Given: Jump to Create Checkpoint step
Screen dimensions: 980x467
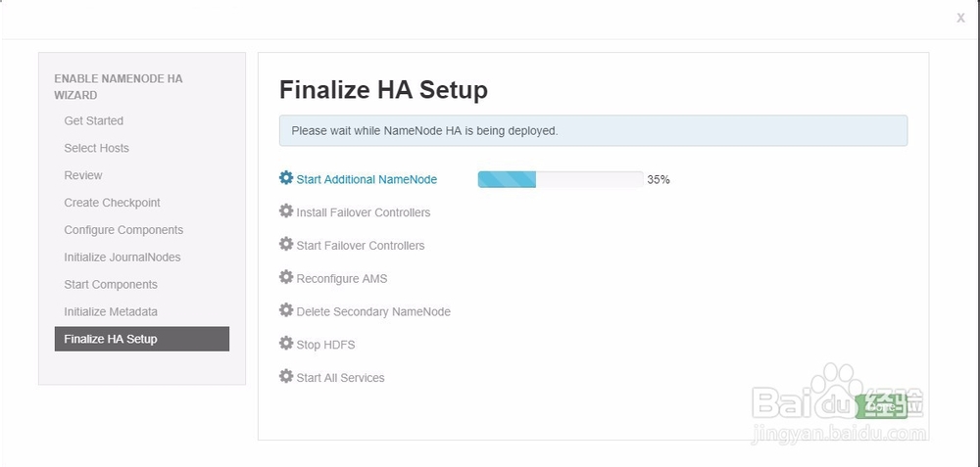Looking at the screenshot, I should 113,203.
